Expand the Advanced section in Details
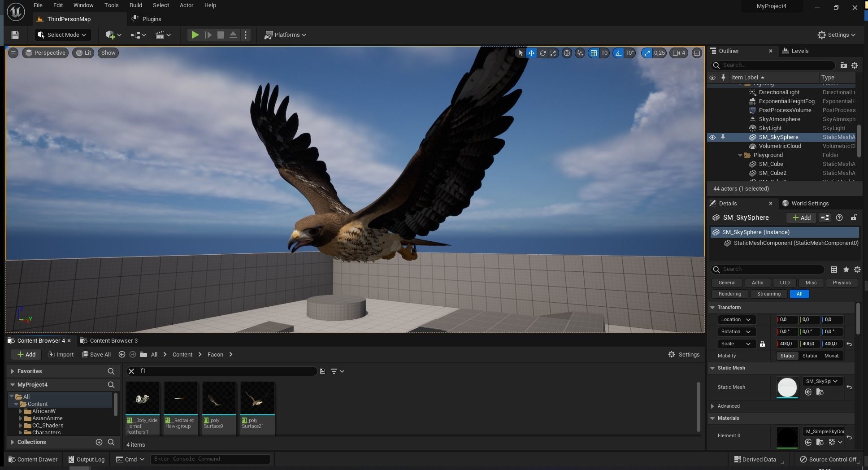 pos(712,406)
